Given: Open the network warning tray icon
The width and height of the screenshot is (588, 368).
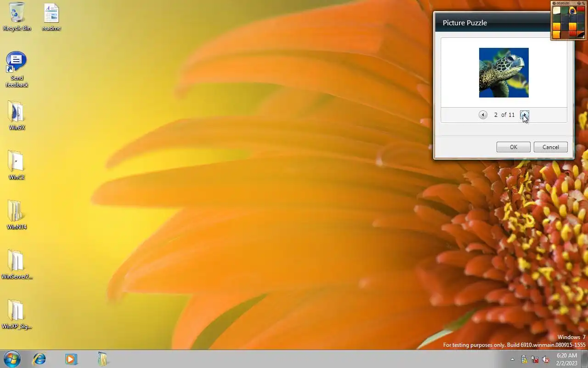Looking at the screenshot, I should pos(524,359).
